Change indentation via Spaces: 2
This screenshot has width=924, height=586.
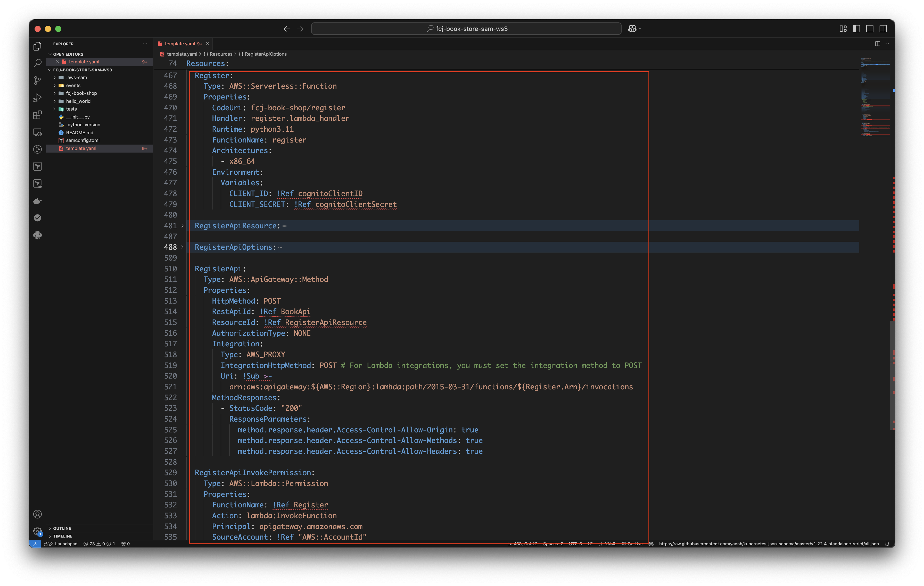pos(553,544)
